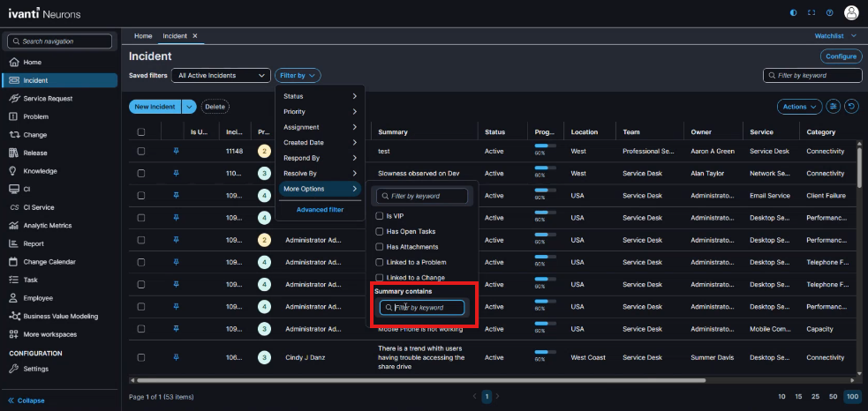Image resolution: width=868 pixels, height=411 pixels.
Task: Enable the Has Attachments filter checkbox
Action: tap(380, 247)
